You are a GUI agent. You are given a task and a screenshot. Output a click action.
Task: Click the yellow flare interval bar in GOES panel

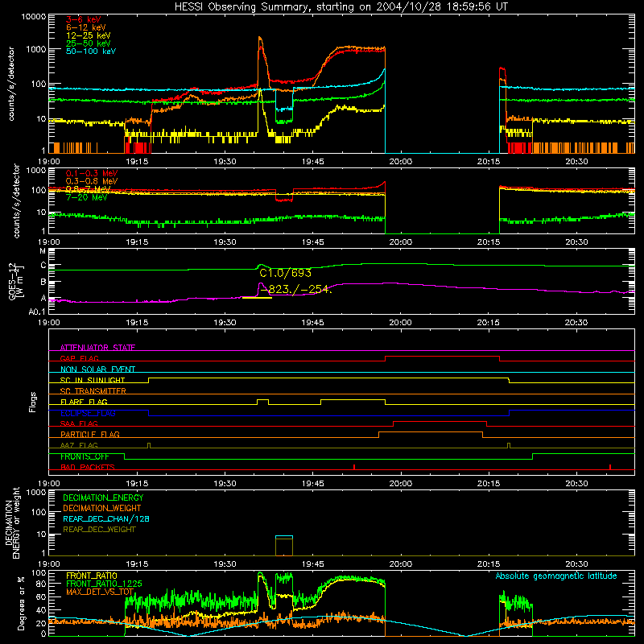pos(257,298)
